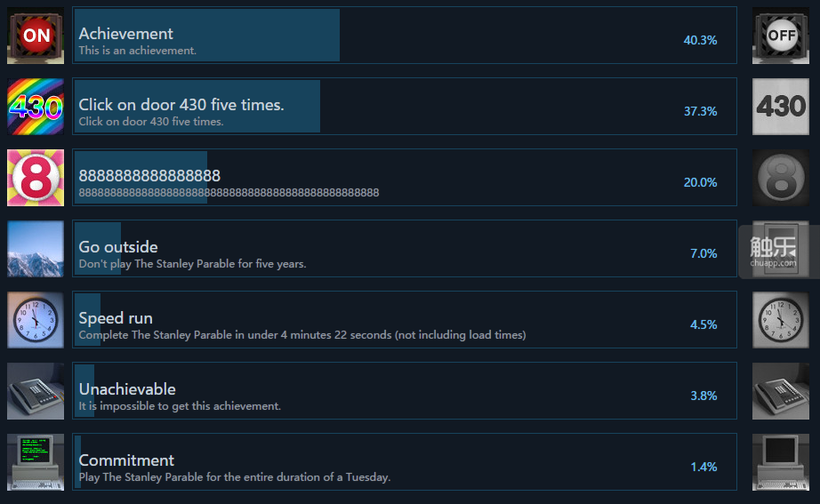
Task: Click the red ON achievement icon
Action: click(36, 36)
